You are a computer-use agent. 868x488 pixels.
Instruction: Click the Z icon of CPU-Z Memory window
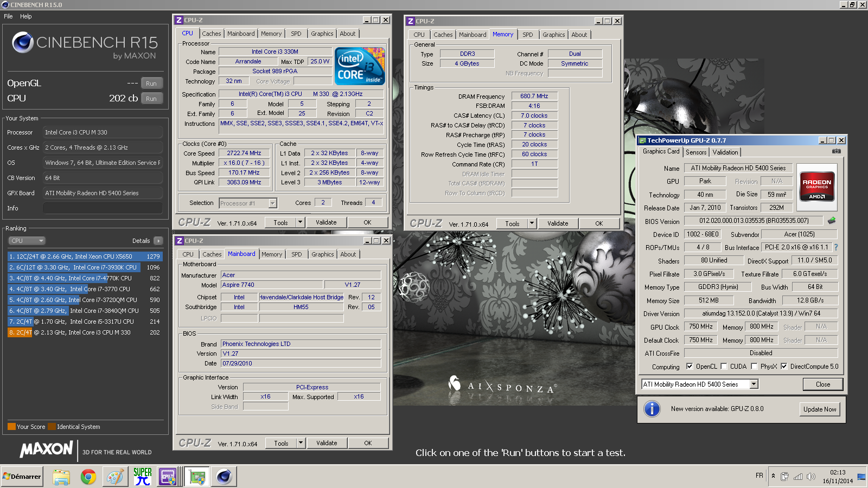[x=411, y=21]
